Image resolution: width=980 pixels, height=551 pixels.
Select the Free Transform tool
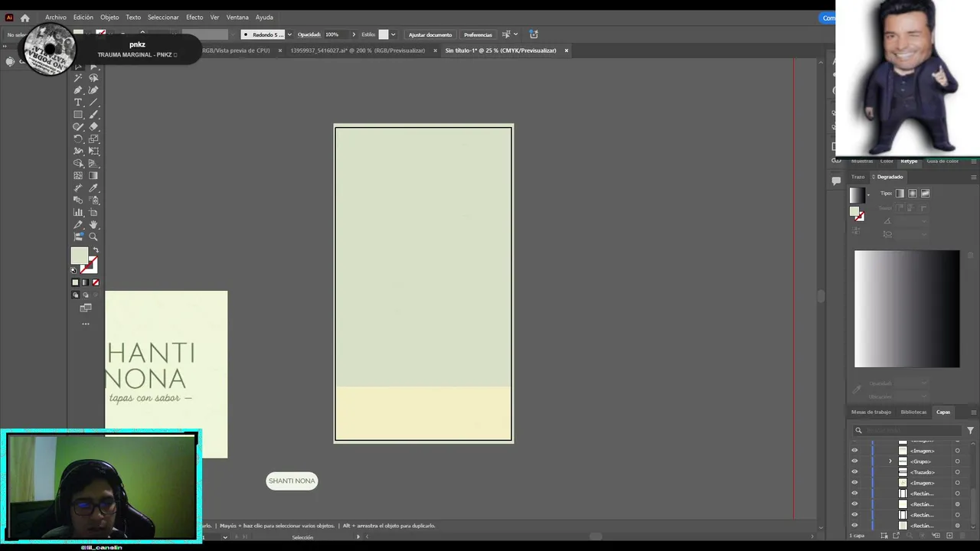(x=93, y=152)
